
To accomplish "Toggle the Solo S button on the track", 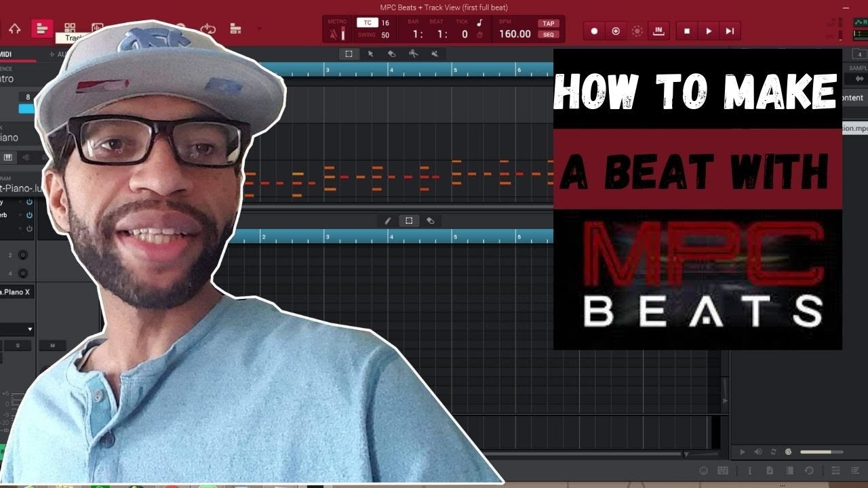I will [18, 346].
